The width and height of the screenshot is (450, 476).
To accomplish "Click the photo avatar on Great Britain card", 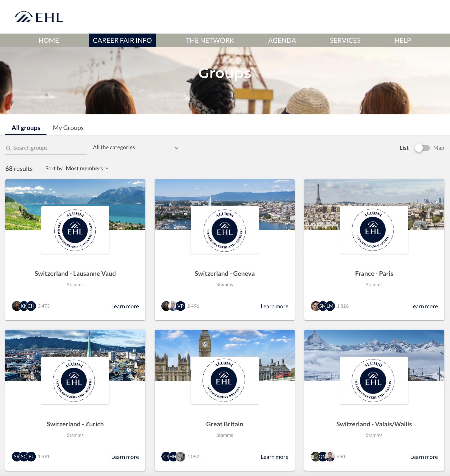I will tap(181, 456).
